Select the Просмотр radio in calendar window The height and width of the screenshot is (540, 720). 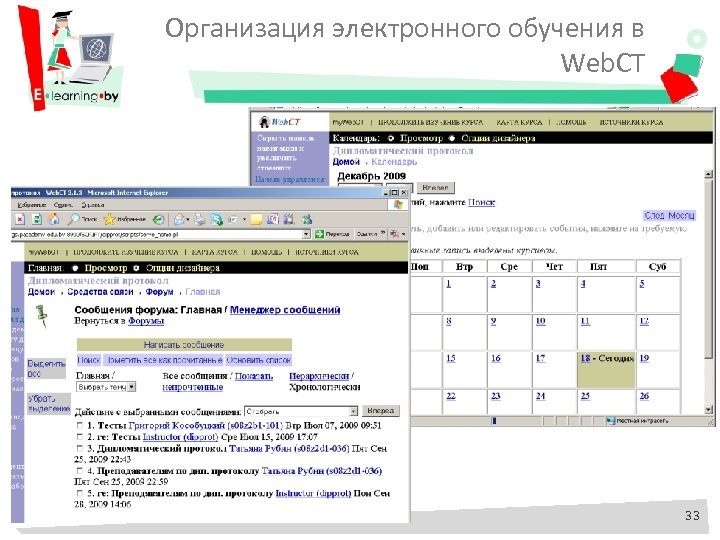(x=391, y=138)
